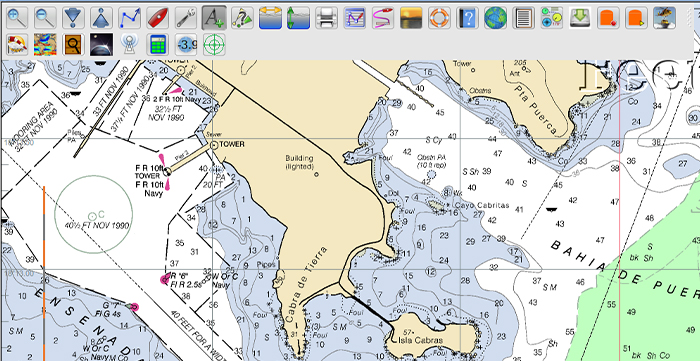Start the Create Route tool

pos(129,18)
